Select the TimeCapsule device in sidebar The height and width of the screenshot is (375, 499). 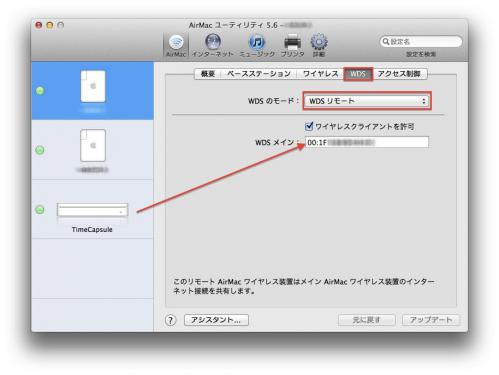(92, 209)
